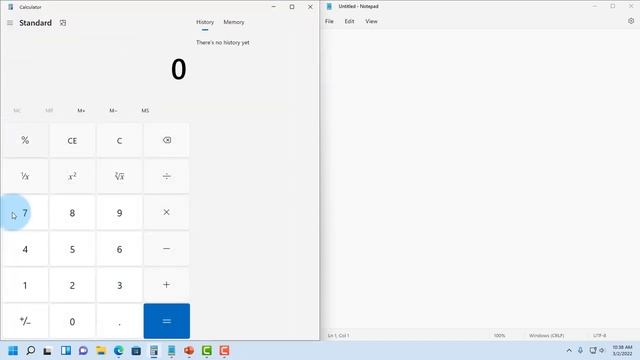This screenshot has height=360, width=640.
Task: Open Task View on the taskbar
Action: (48, 351)
